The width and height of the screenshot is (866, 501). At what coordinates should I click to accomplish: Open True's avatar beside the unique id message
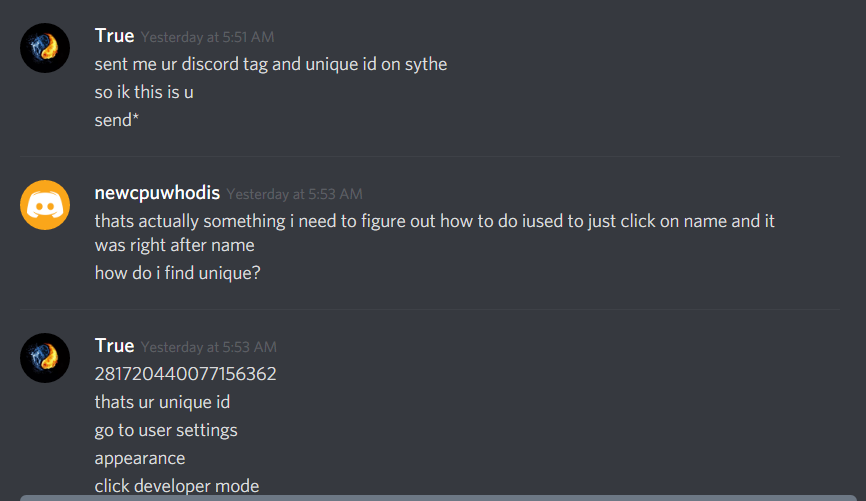pos(45,358)
